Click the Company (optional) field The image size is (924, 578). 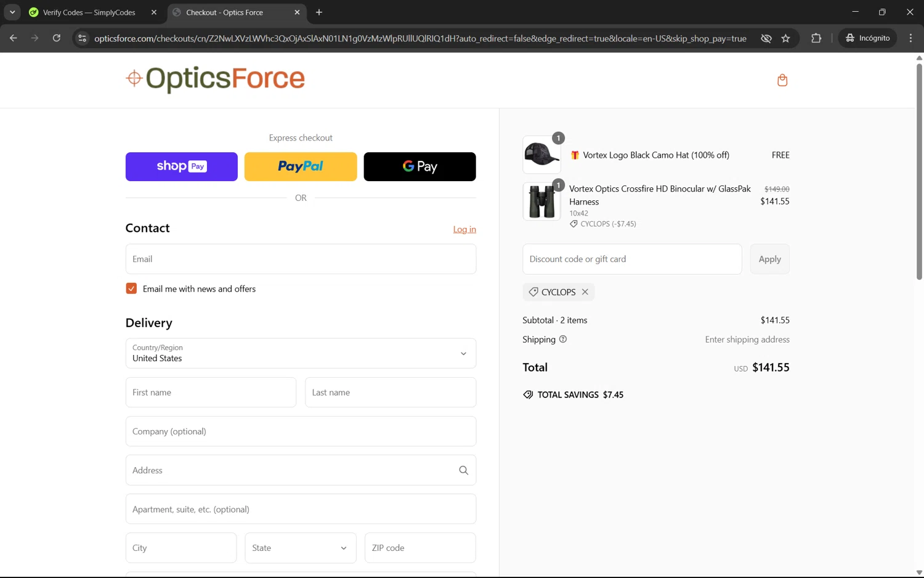click(301, 431)
